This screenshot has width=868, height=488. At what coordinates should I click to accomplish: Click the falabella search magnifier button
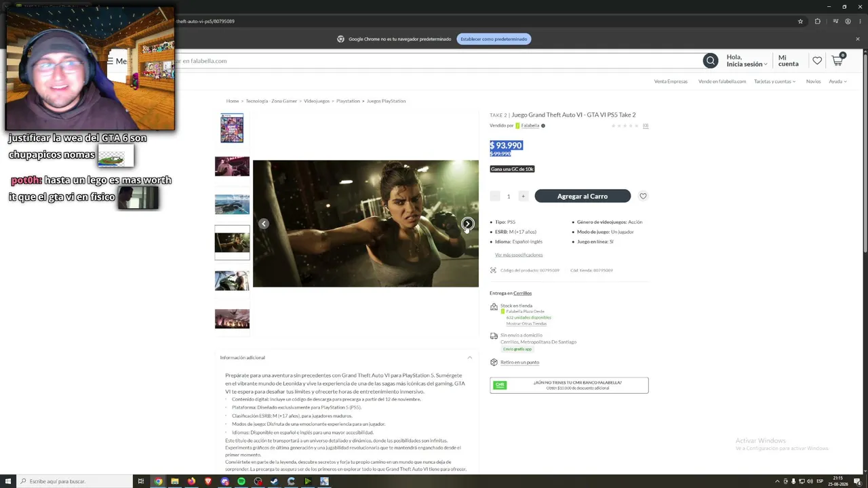tap(710, 61)
